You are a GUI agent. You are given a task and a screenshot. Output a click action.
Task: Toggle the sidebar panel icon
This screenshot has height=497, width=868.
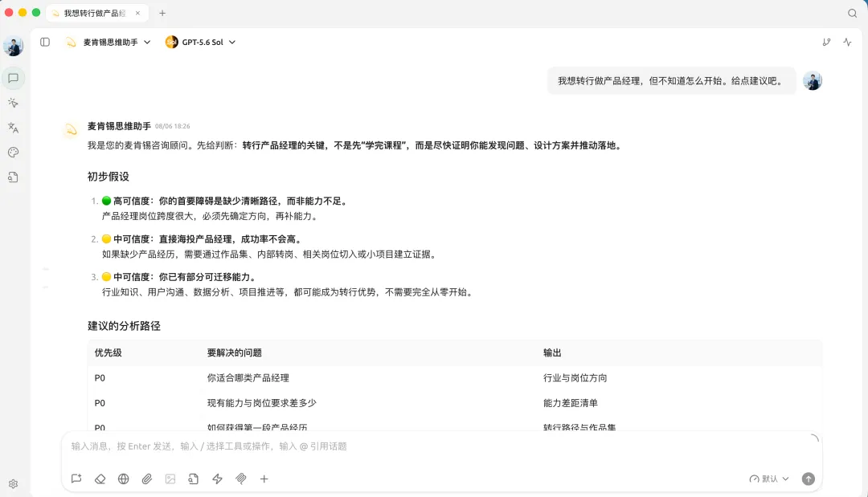click(x=45, y=42)
